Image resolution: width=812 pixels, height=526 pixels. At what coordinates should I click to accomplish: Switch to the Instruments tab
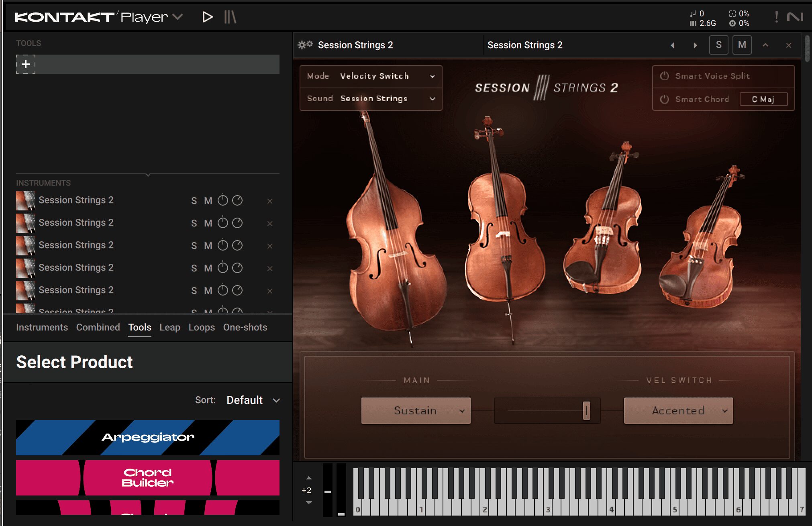point(42,327)
